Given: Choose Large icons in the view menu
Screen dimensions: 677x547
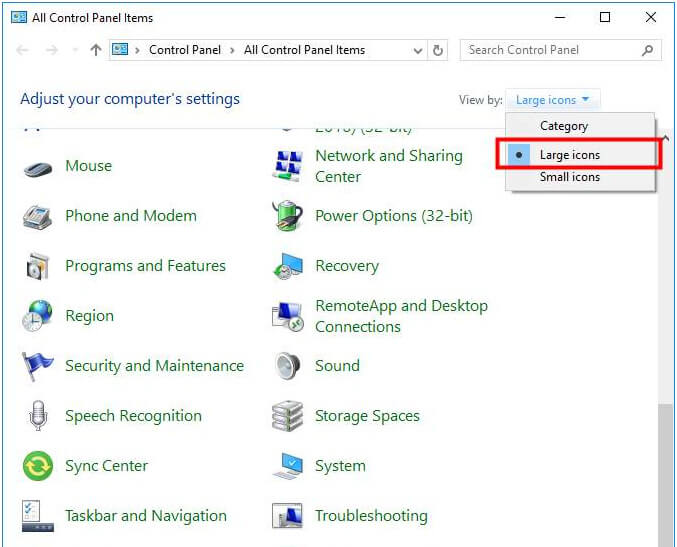Looking at the screenshot, I should 580,155.
